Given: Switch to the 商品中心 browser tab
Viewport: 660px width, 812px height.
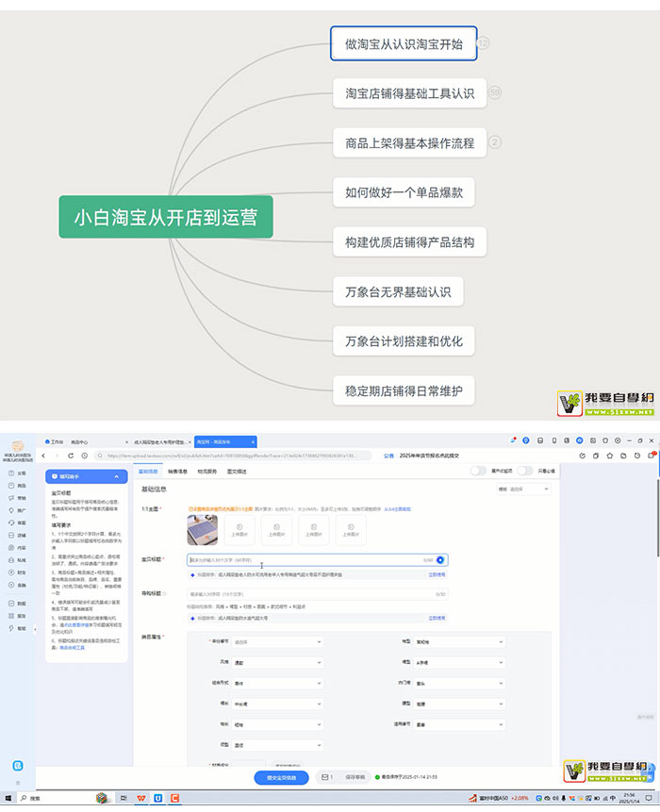Looking at the screenshot, I should tap(79, 441).
